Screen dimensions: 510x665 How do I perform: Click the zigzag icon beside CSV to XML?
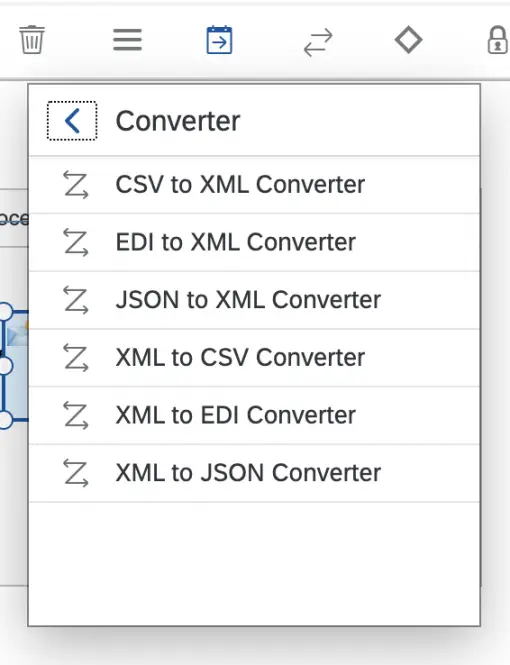[x=76, y=185]
